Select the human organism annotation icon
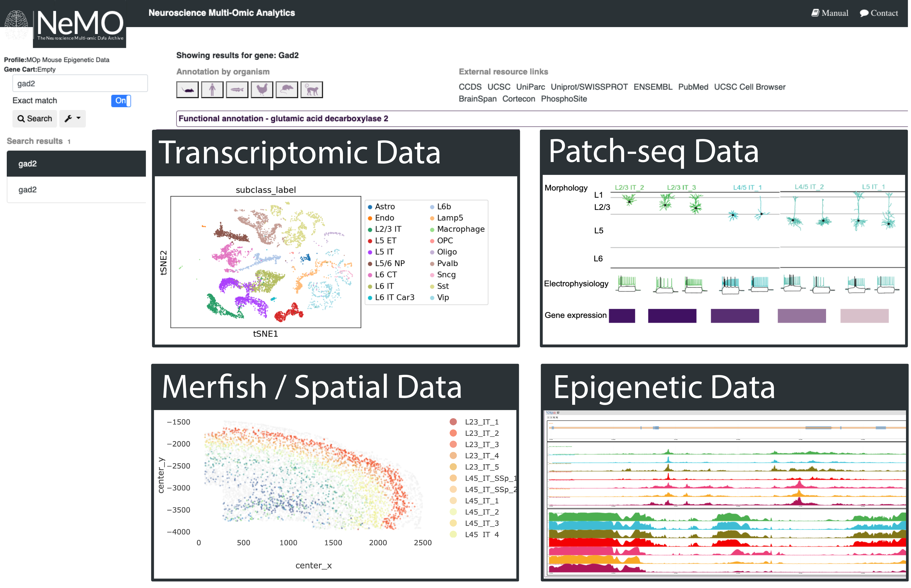Image resolution: width=911 pixels, height=588 pixels. pos(212,90)
